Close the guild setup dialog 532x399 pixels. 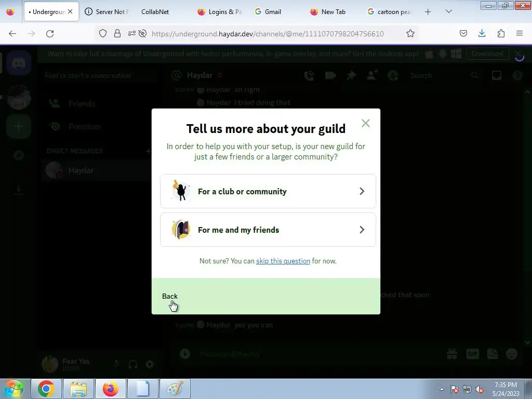(365, 123)
